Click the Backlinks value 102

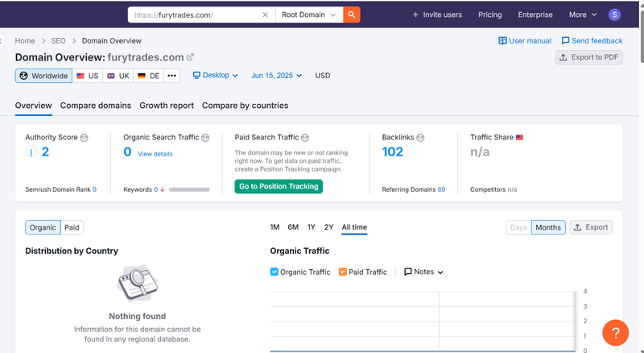click(392, 152)
